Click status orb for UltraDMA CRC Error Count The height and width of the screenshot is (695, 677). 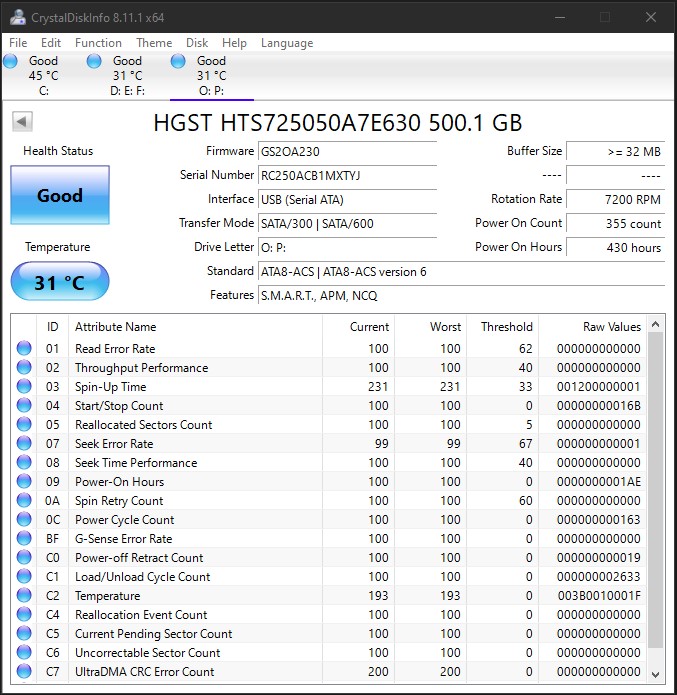tap(24, 672)
